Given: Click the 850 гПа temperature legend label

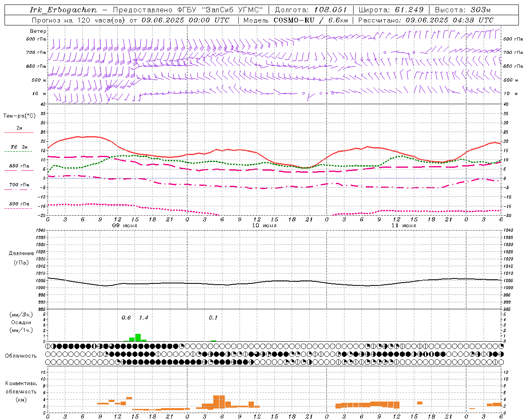Looking at the screenshot, I should pos(19,166).
